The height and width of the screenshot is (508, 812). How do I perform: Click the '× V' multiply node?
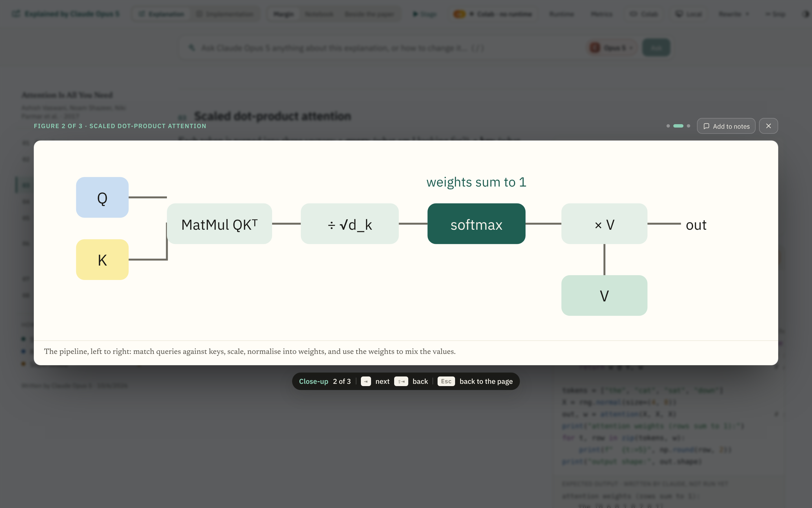pyautogui.click(x=604, y=224)
